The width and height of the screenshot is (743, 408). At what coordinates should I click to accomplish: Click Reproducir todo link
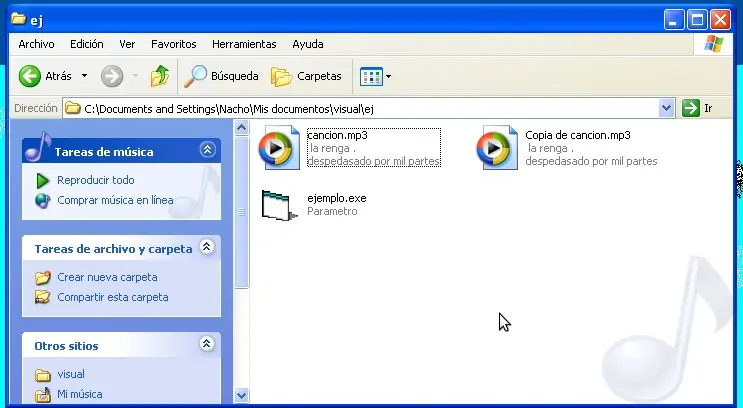96,180
